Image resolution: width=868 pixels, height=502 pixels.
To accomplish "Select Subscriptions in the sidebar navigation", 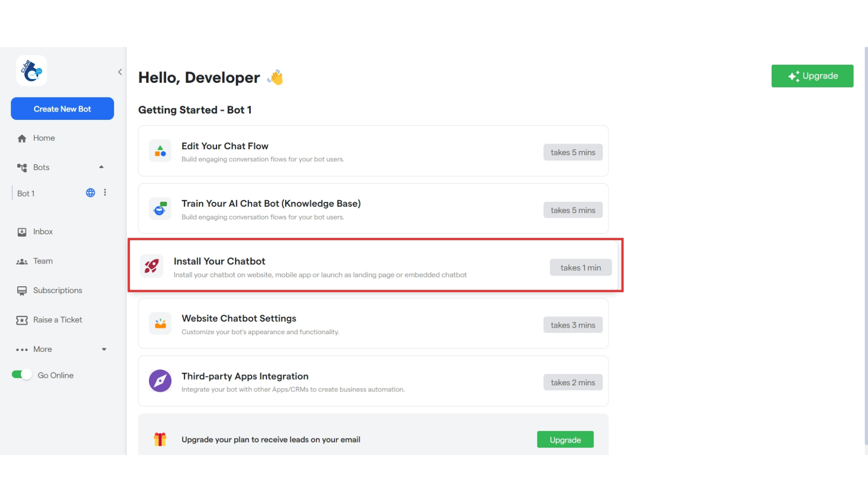I will tap(57, 290).
